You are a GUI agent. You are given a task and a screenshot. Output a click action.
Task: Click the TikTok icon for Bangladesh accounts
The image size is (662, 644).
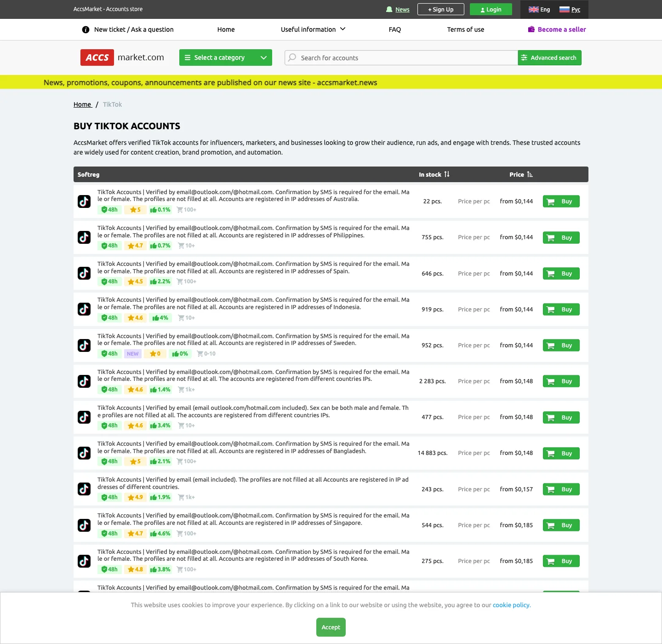(x=84, y=453)
